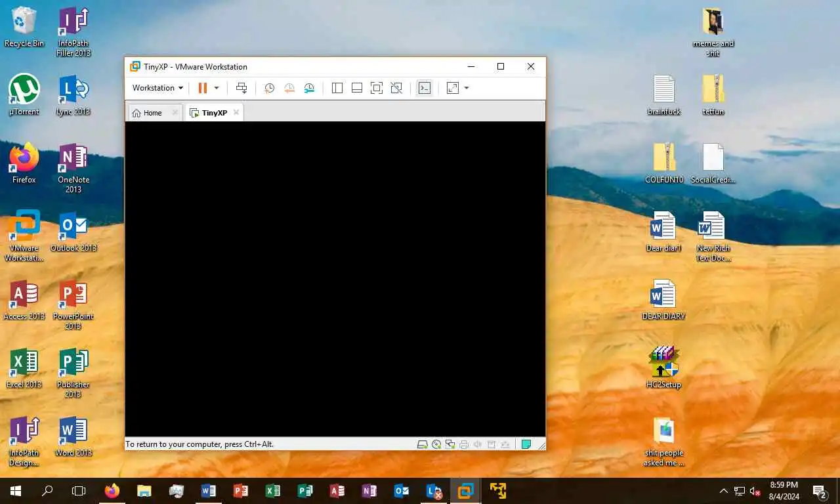This screenshot has width=840, height=504.
Task: Minimize the VMware Workstation window
Action: click(x=471, y=66)
